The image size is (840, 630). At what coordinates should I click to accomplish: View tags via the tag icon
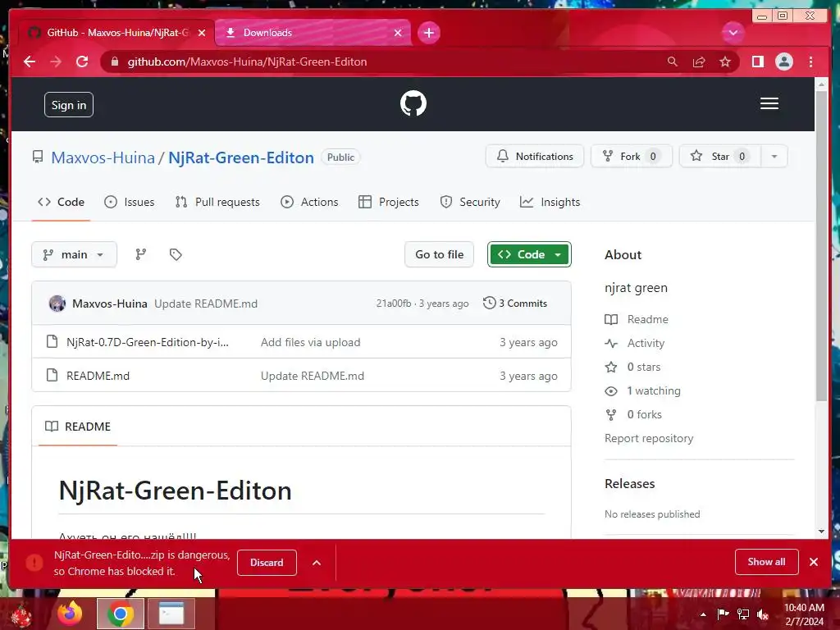tap(176, 254)
